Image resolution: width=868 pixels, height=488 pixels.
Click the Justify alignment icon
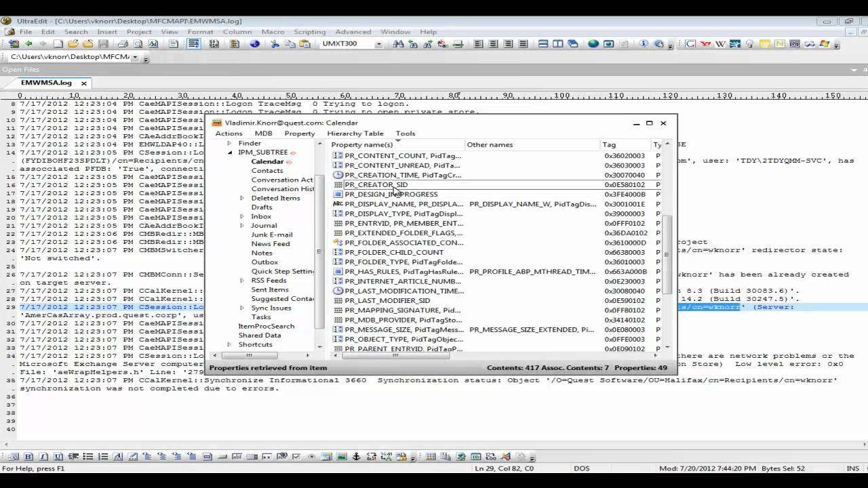(x=523, y=44)
